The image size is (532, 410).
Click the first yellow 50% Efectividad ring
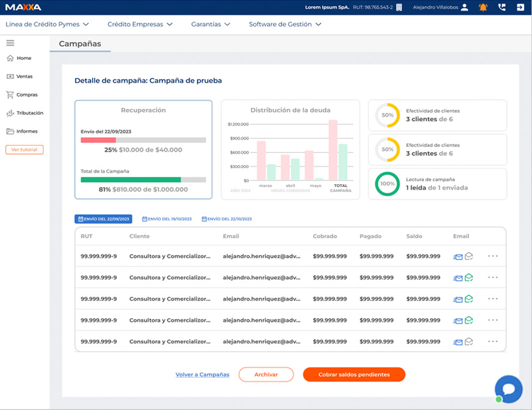click(x=387, y=115)
